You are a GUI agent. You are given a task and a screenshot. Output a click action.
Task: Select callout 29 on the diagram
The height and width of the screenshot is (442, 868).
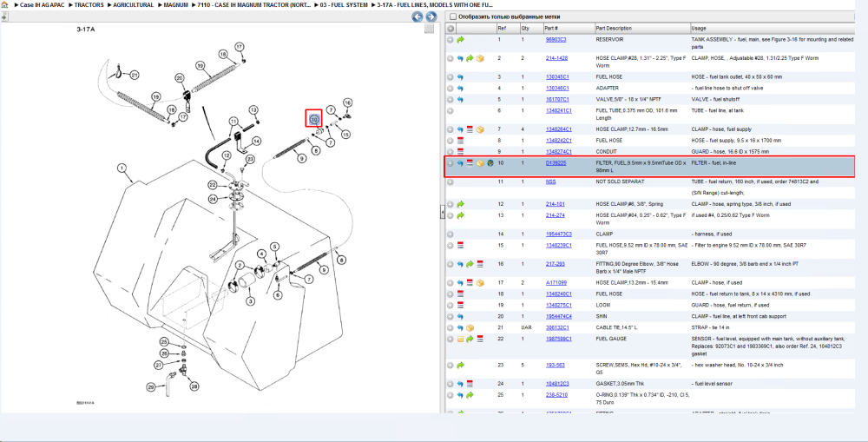150,386
